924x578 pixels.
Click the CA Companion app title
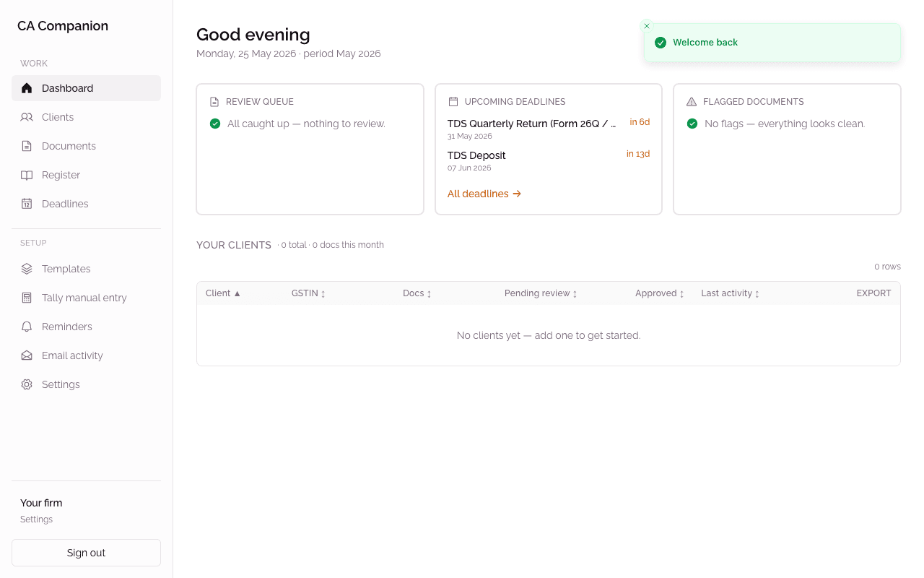[63, 26]
